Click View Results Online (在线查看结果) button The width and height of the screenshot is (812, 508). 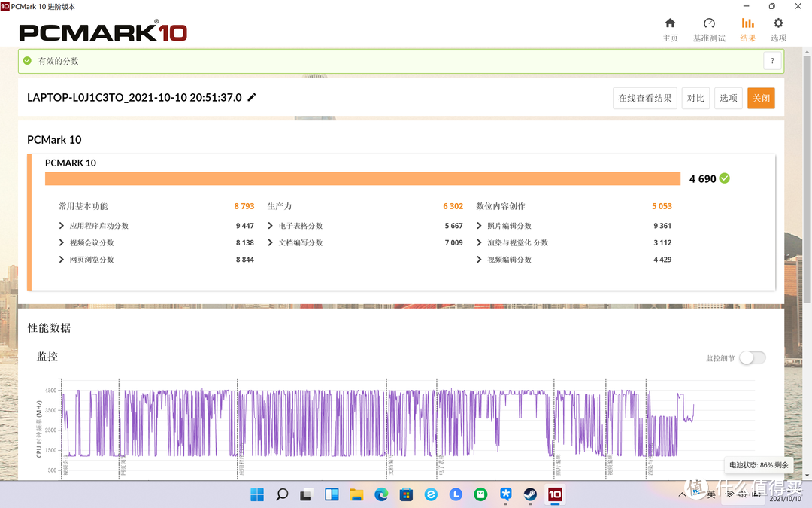645,98
